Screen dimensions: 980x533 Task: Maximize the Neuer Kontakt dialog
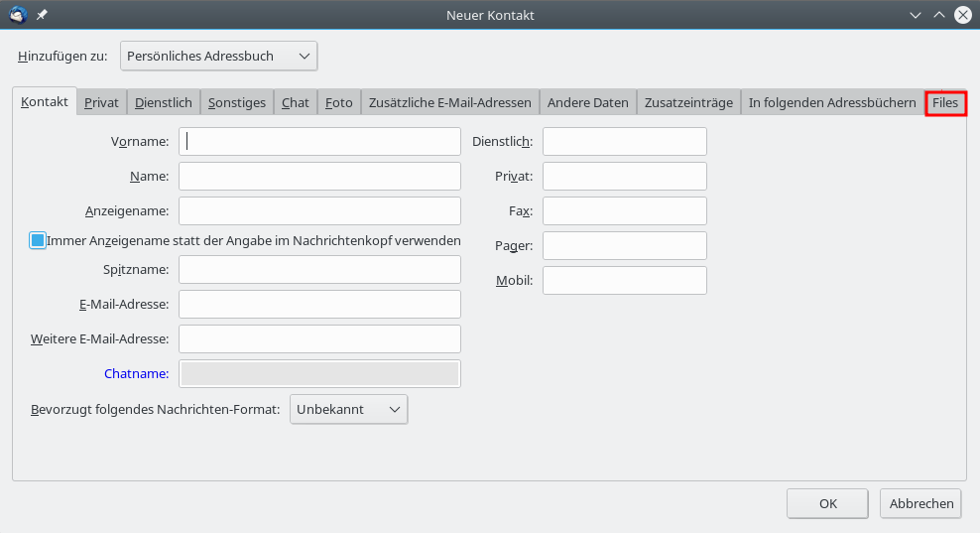(x=938, y=15)
